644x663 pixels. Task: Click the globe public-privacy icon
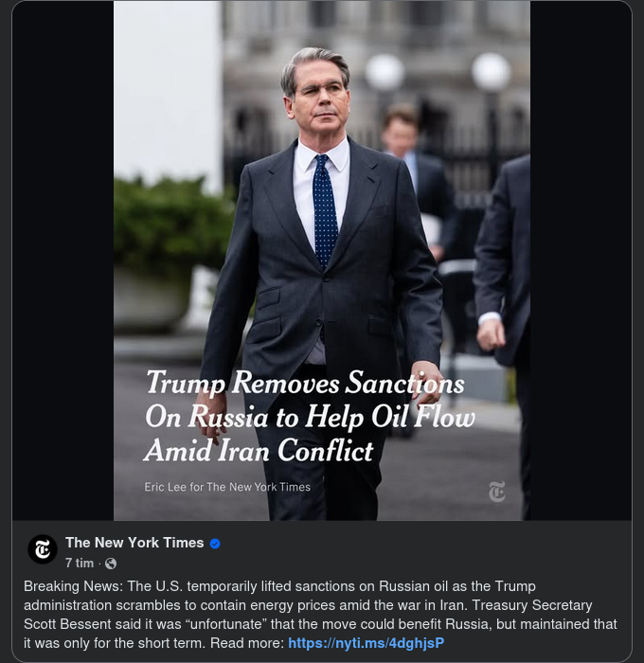tap(111, 564)
